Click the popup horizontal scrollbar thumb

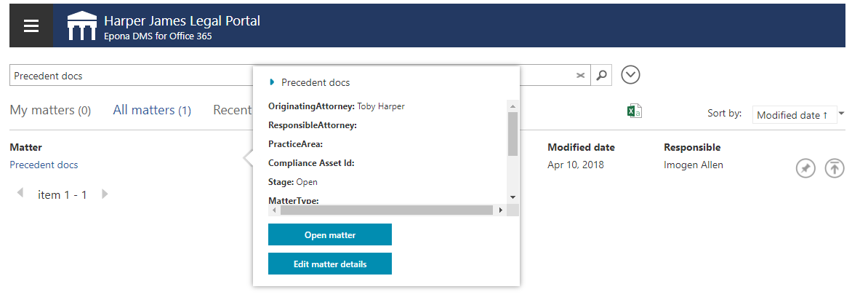click(x=387, y=210)
